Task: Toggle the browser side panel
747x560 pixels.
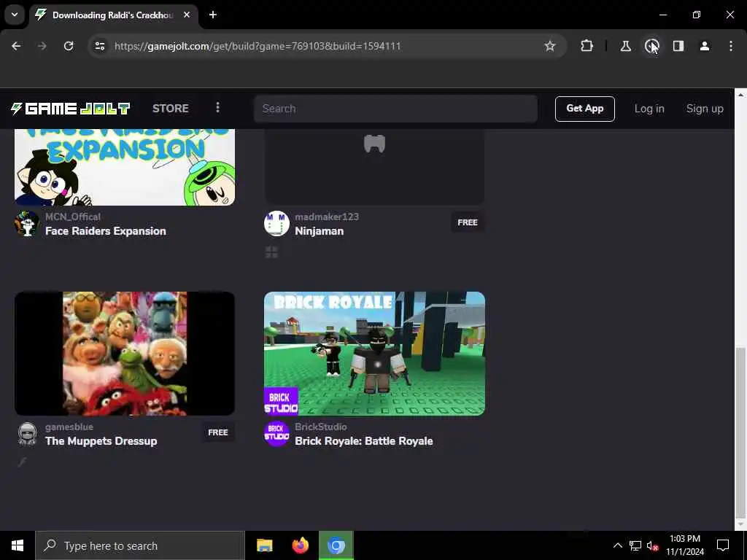Action: (678, 46)
